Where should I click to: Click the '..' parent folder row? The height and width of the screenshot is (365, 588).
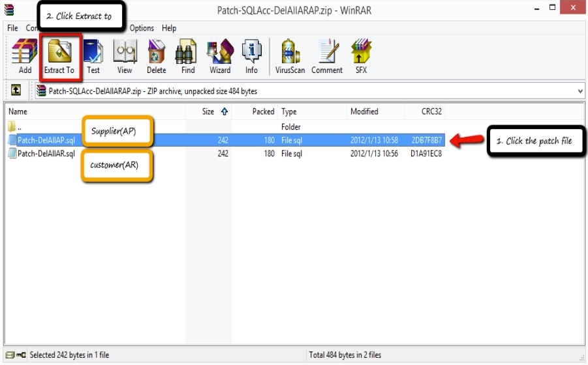(x=225, y=126)
